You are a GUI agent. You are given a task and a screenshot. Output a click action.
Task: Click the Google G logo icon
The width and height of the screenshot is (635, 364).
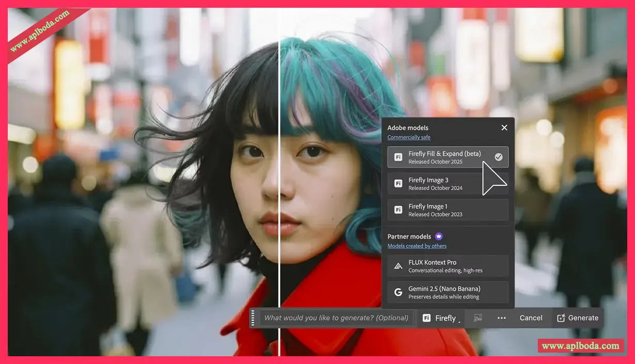click(x=398, y=292)
